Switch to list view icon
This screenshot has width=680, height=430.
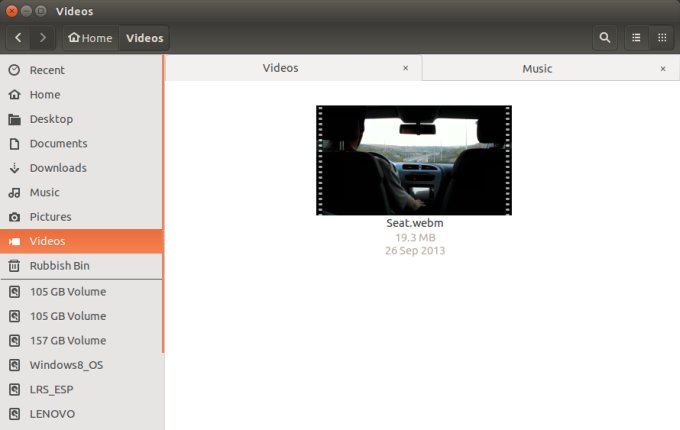click(636, 38)
